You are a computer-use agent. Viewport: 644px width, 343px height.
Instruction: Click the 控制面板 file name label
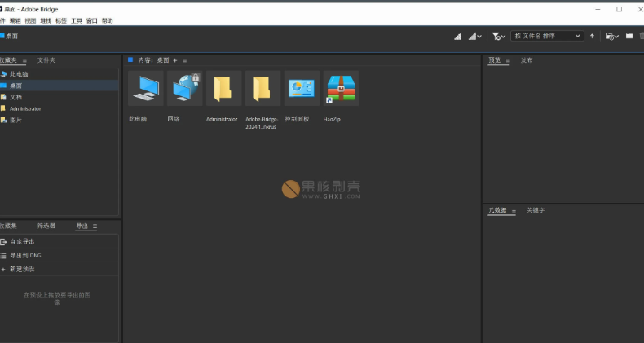coord(297,119)
